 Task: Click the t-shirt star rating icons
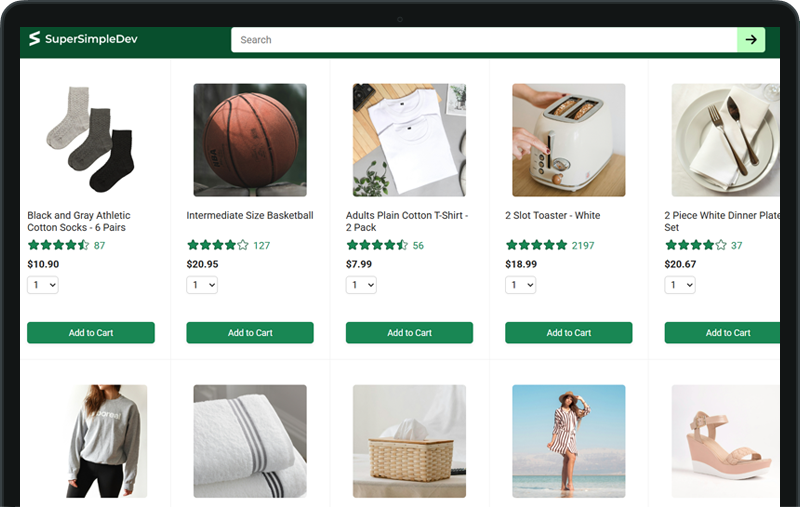point(377,245)
